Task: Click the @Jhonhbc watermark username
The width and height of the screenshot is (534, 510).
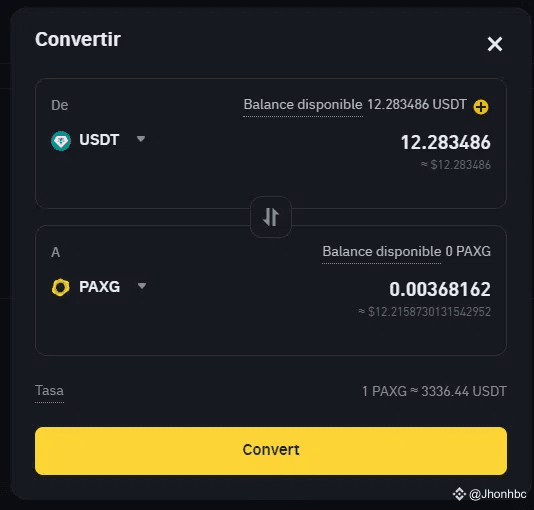Action: click(498, 494)
